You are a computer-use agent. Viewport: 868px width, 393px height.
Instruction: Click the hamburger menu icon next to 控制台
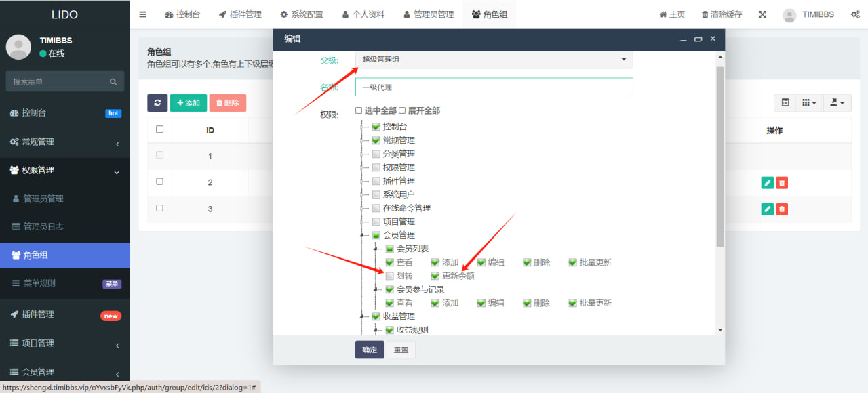pyautogui.click(x=142, y=14)
